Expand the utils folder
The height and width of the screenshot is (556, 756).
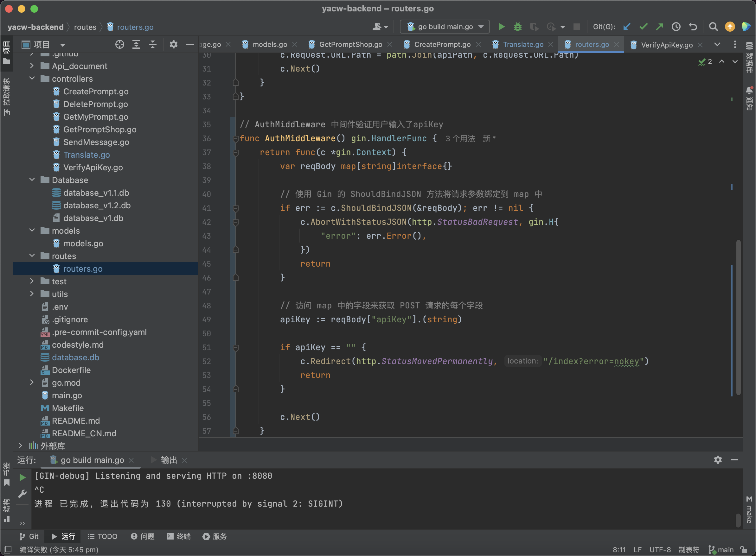coord(32,294)
